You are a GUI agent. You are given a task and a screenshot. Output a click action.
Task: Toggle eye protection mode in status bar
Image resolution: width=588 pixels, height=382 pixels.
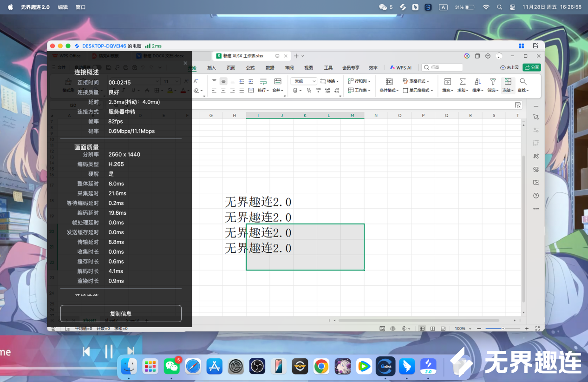click(393, 329)
